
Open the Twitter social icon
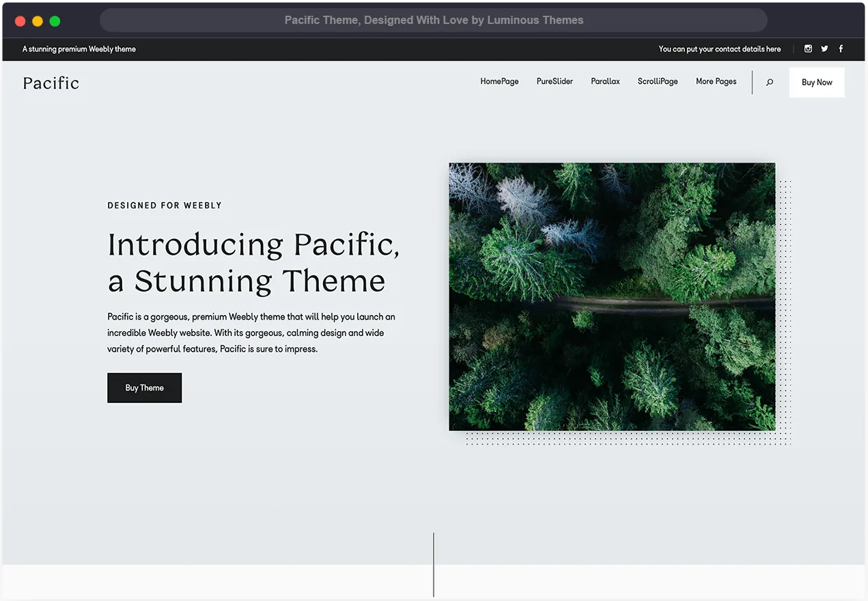pyautogui.click(x=824, y=48)
